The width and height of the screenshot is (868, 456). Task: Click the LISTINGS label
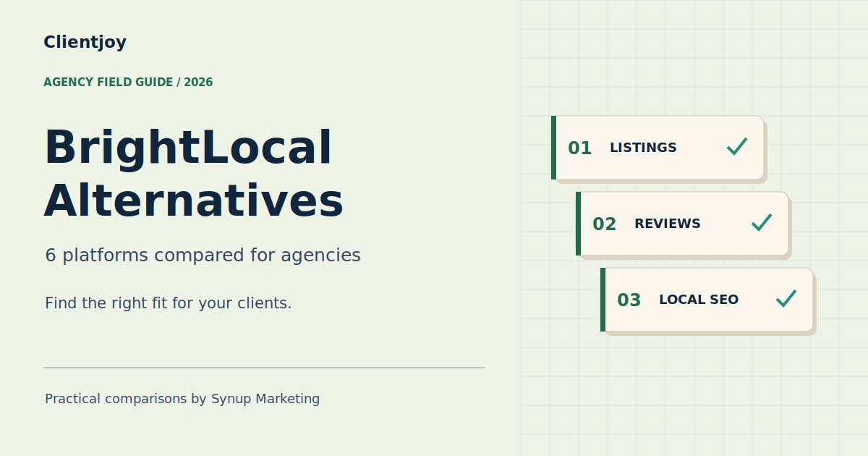coord(643,148)
